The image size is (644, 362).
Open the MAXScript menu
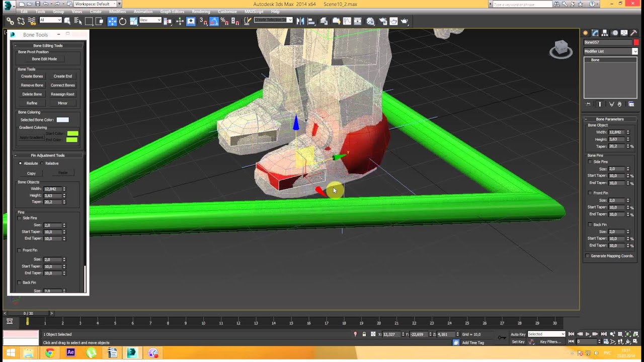pos(254,12)
